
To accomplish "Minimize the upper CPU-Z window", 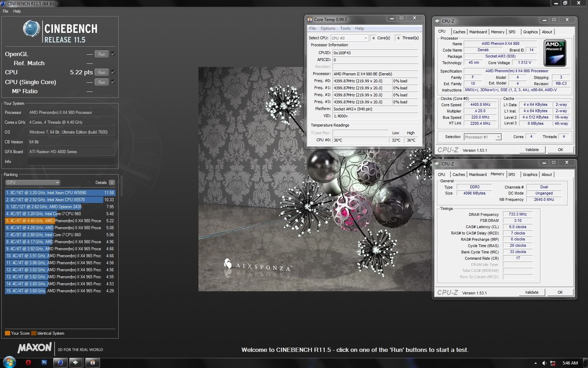I will 544,20.
